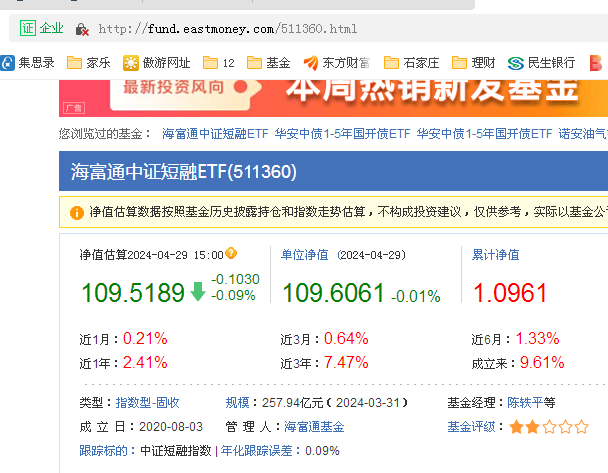Click the 基金评级 link
The image size is (608, 473).
pos(471,427)
